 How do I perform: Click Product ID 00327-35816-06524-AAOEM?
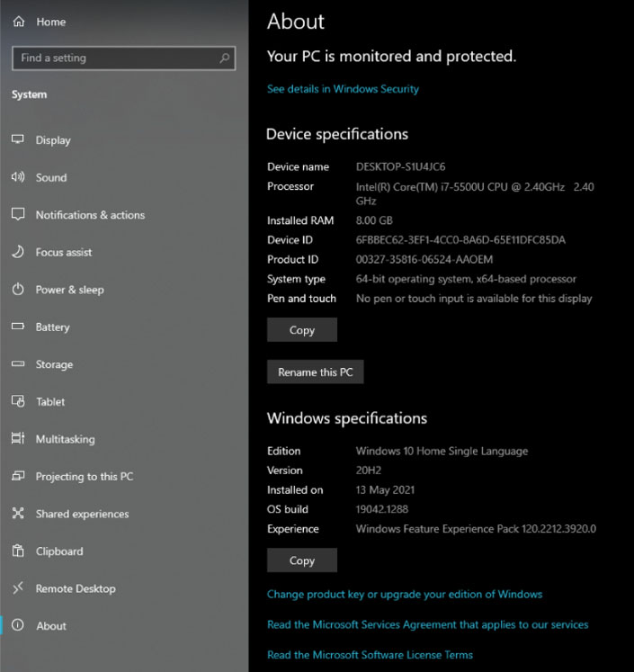(x=424, y=259)
